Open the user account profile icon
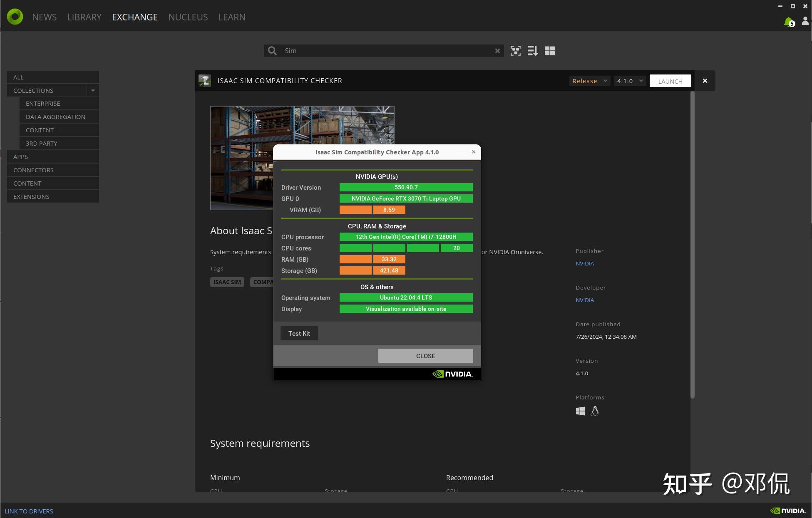Image resolution: width=812 pixels, height=518 pixels. click(805, 21)
